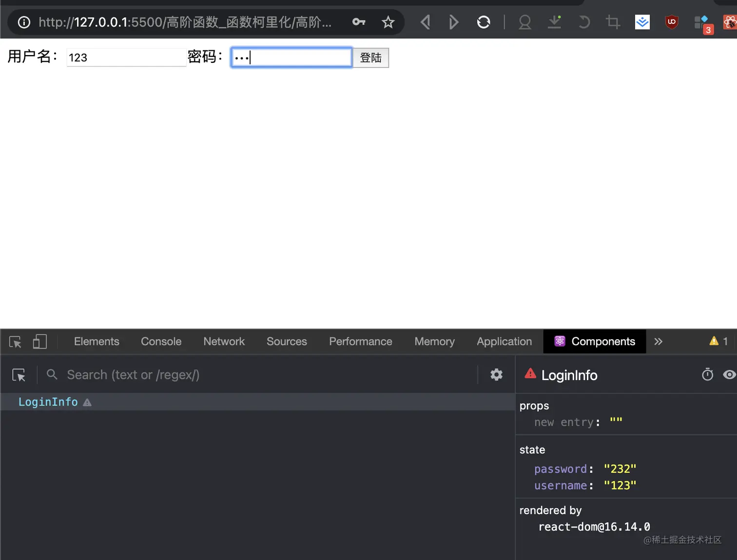Edit the username state value "123"
This screenshot has width=737, height=560.
point(620,485)
